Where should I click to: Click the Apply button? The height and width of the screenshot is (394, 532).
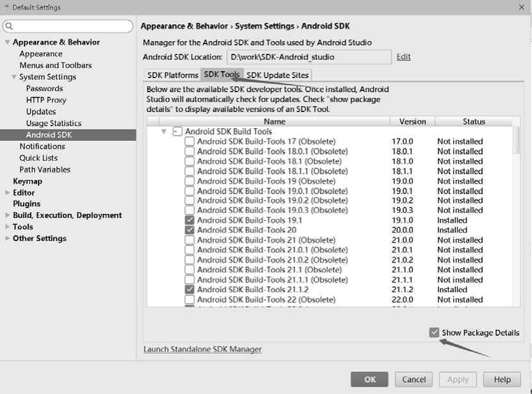point(458,379)
